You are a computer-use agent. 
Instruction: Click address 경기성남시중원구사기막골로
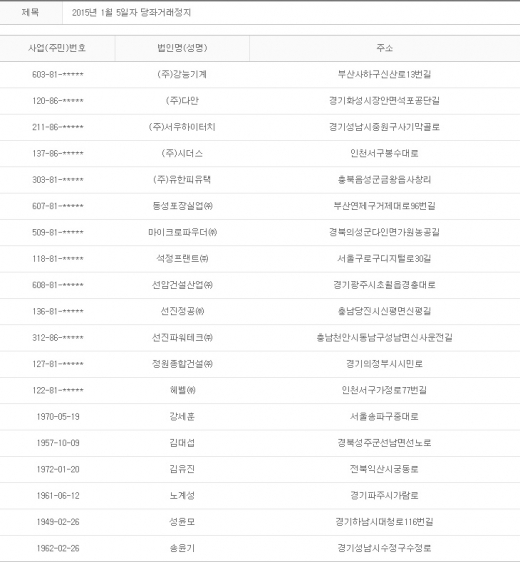click(x=385, y=127)
